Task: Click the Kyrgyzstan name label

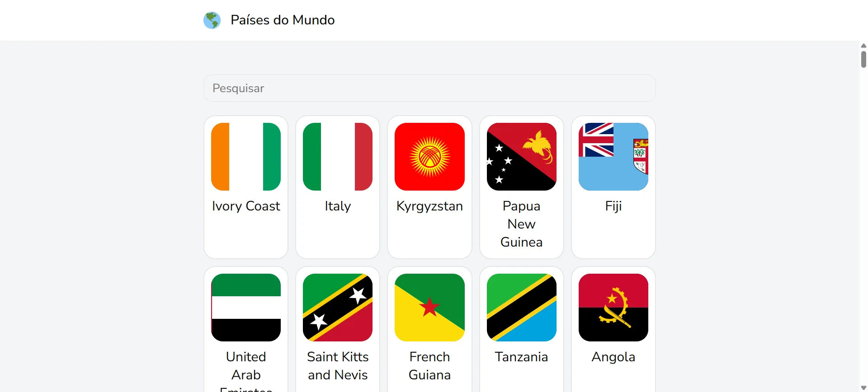Action: pyautogui.click(x=429, y=206)
